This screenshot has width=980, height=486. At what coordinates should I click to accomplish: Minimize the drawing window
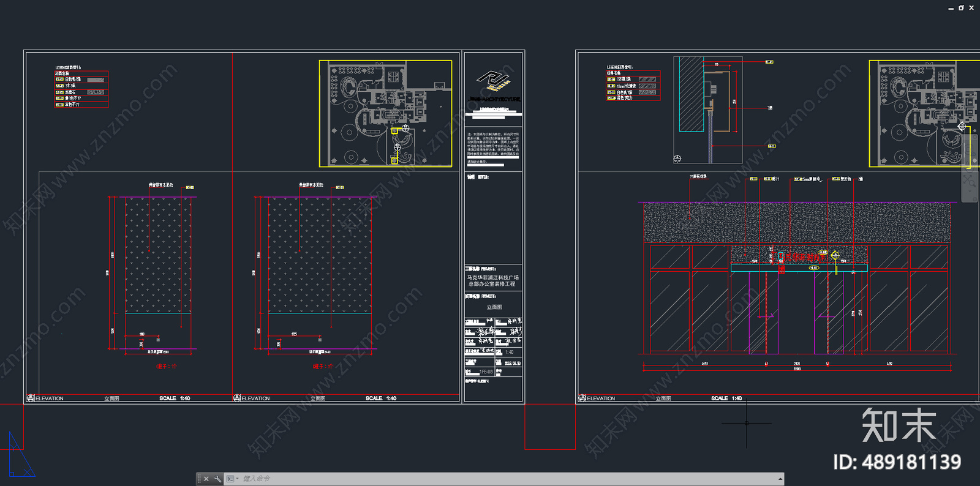(x=951, y=8)
